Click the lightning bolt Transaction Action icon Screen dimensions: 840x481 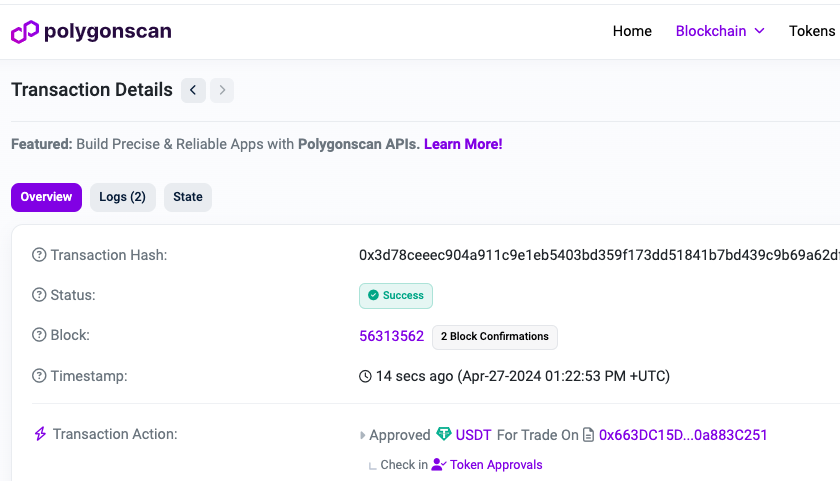click(x=40, y=434)
